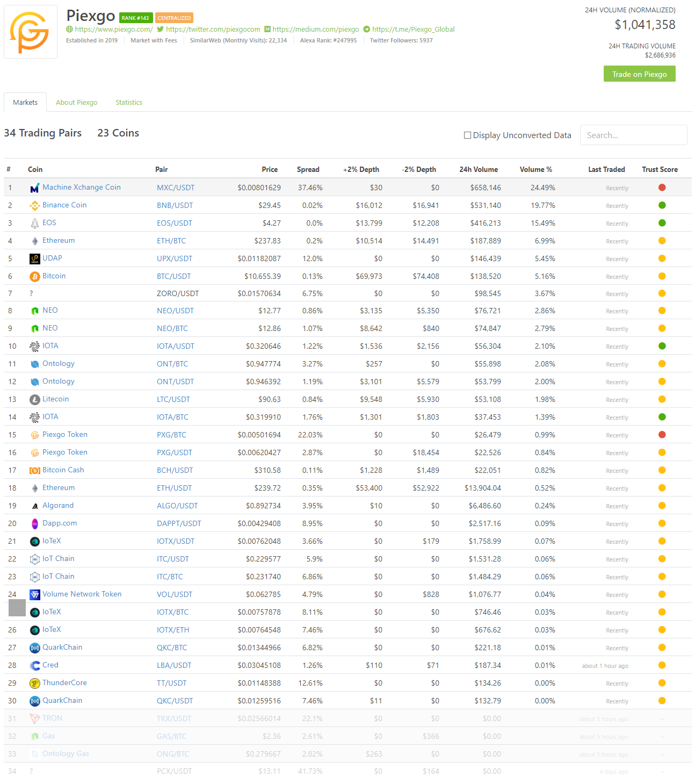Click the Piexgo exchange logo
695x784 pixels.
(30, 32)
